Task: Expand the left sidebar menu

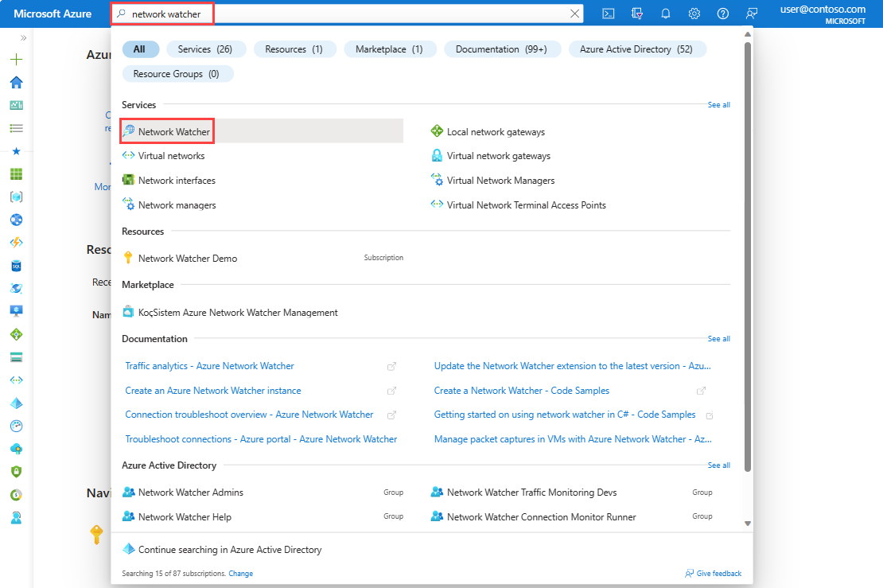Action: coord(23,37)
